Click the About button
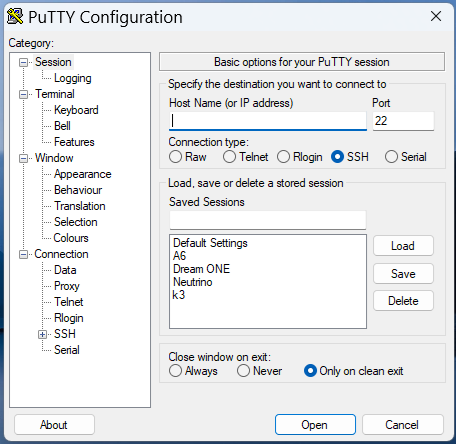The height and width of the screenshot is (444, 456). [x=54, y=425]
